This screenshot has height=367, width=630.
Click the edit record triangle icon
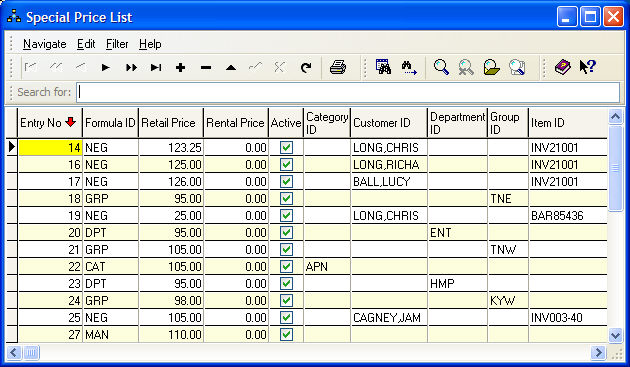[231, 67]
